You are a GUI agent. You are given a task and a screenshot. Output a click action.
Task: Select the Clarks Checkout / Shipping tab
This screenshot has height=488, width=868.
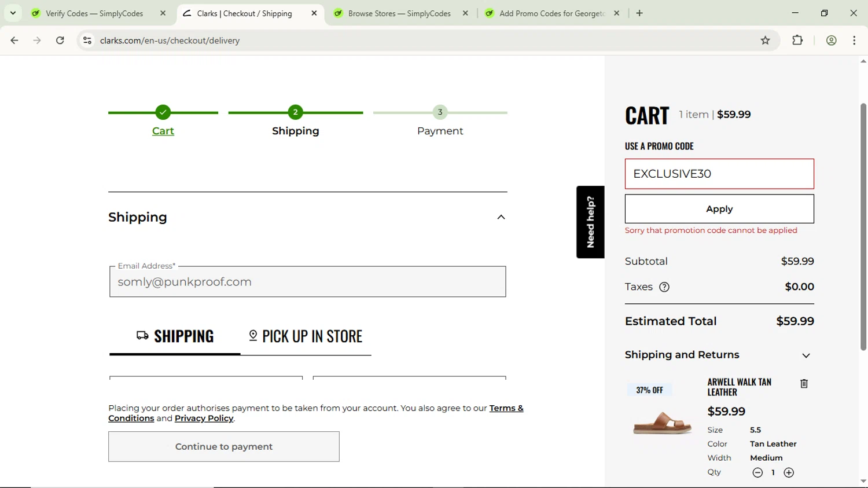point(244,13)
